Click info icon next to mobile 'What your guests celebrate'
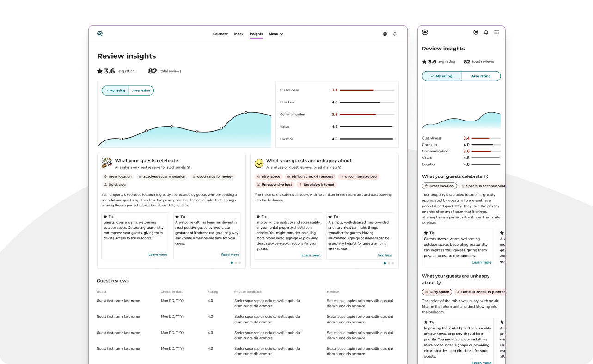 click(x=486, y=176)
